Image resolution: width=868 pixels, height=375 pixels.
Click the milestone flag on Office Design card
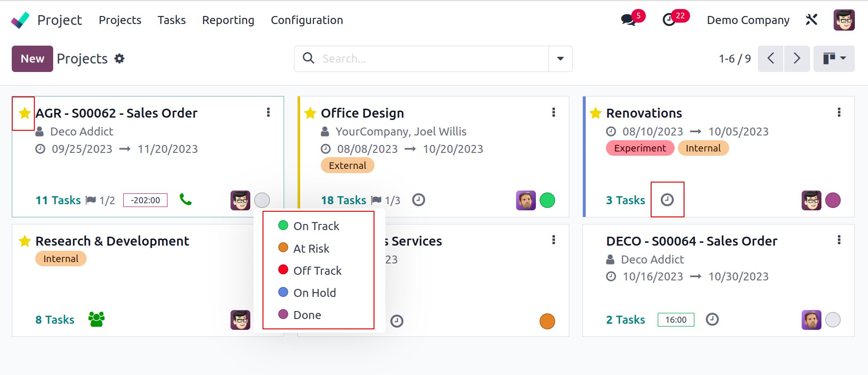pyautogui.click(x=376, y=200)
